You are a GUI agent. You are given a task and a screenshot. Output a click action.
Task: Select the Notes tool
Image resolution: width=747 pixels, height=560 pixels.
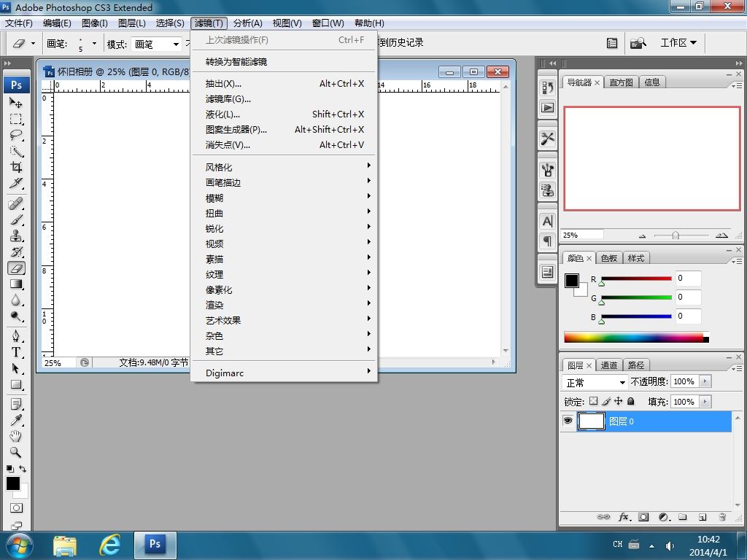[x=16, y=404]
